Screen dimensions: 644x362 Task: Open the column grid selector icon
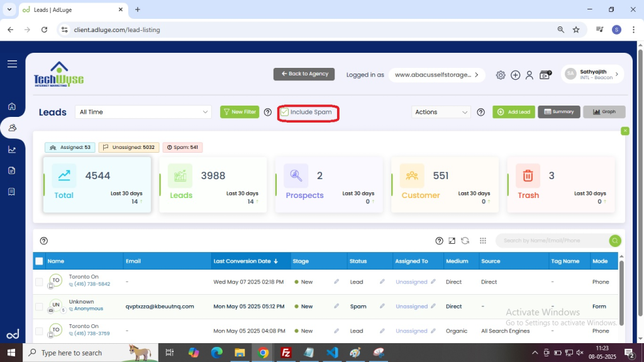tap(483, 241)
